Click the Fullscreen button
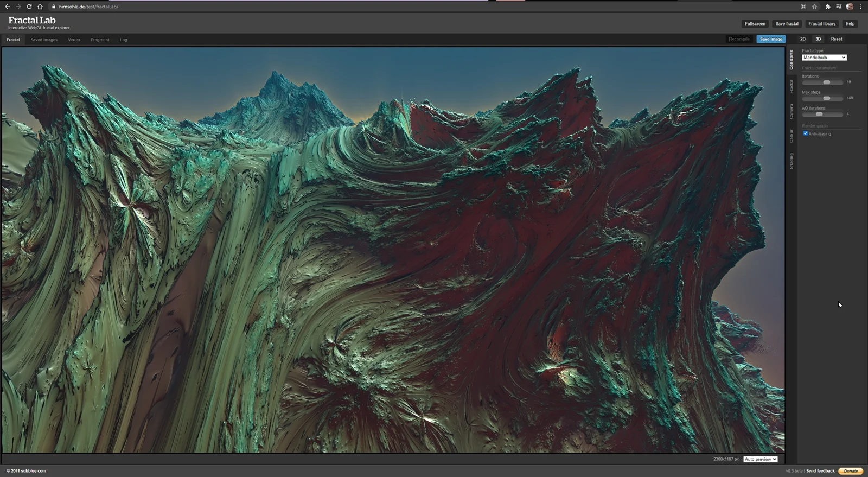 [x=755, y=24]
